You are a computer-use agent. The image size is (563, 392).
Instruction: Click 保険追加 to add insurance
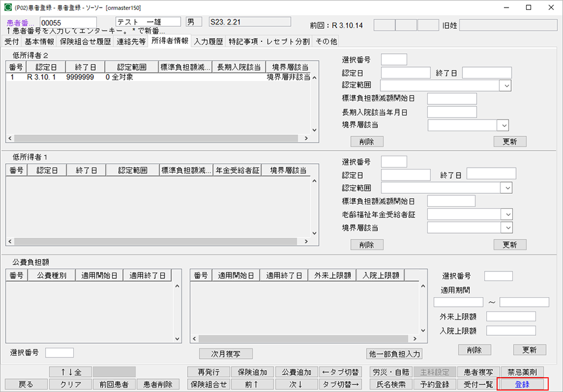tap(253, 371)
